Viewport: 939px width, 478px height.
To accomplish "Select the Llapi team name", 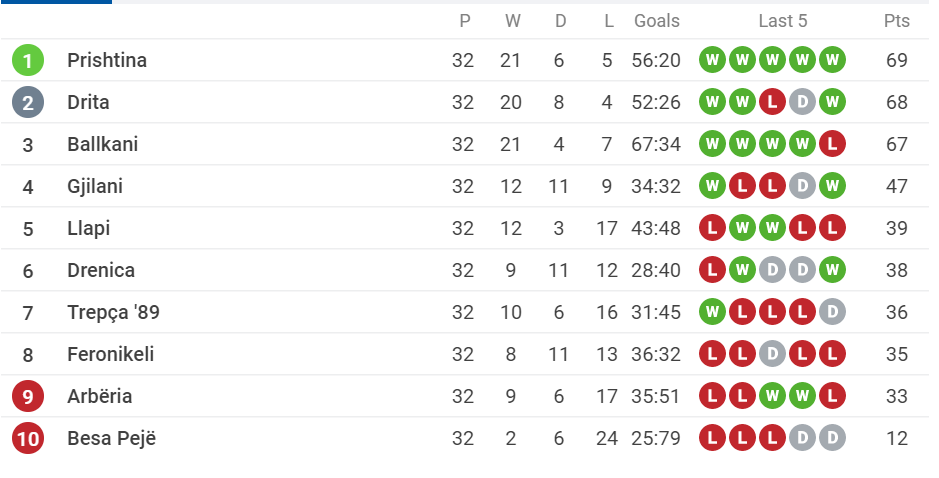I will point(88,228).
